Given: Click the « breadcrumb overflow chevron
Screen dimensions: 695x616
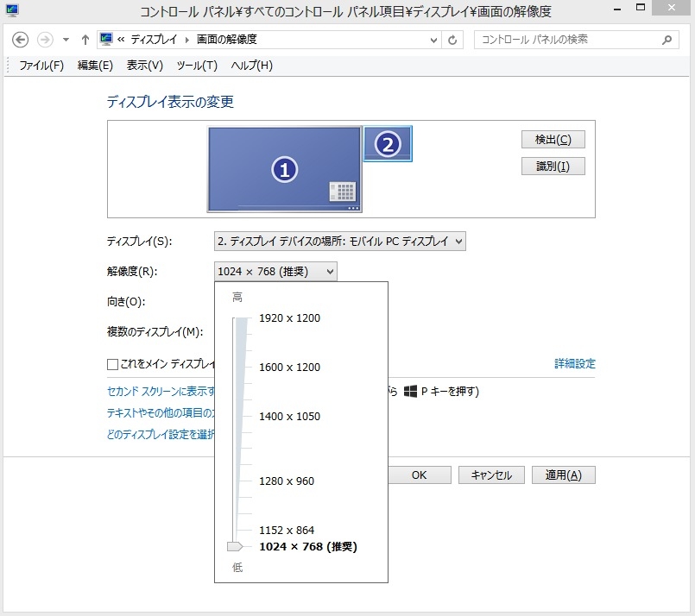Looking at the screenshot, I should 121,40.
